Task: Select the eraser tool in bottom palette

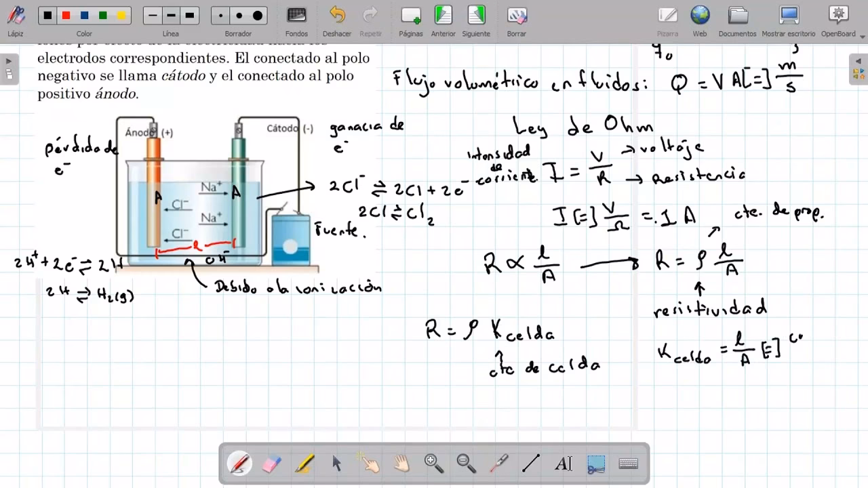Action: (271, 464)
